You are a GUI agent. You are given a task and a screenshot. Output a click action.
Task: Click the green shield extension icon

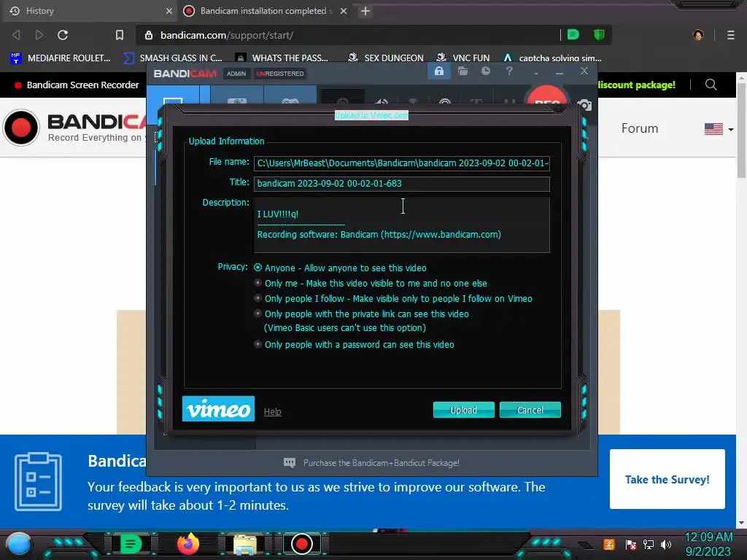pos(599,34)
